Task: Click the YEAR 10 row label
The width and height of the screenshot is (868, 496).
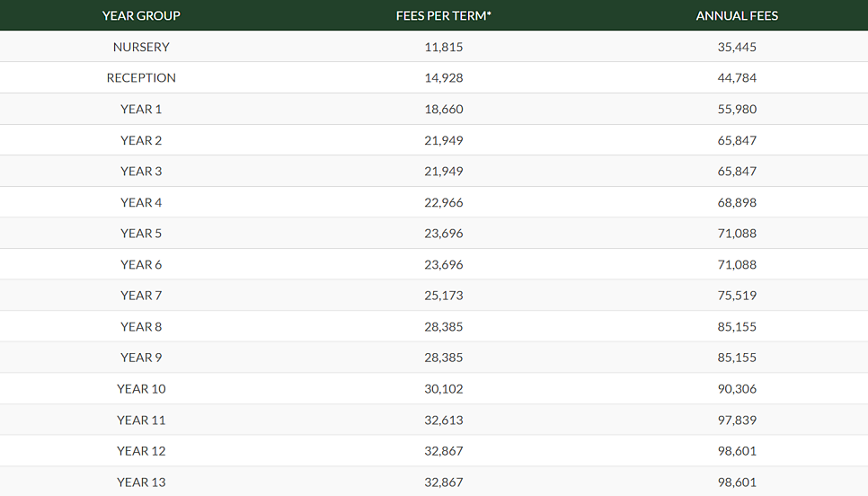Action: pos(141,389)
